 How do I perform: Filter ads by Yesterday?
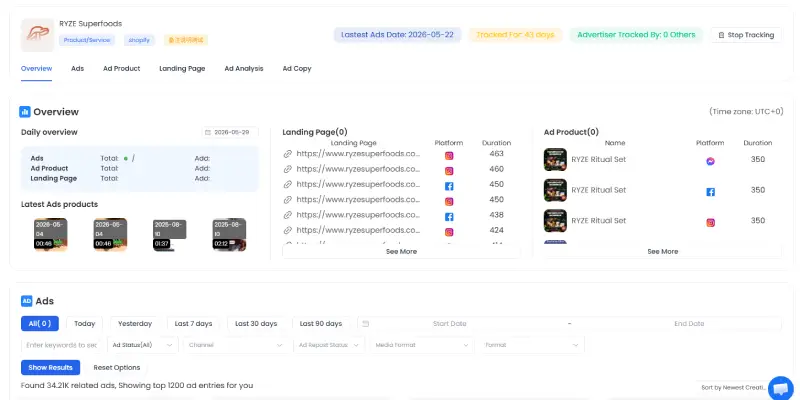135,323
